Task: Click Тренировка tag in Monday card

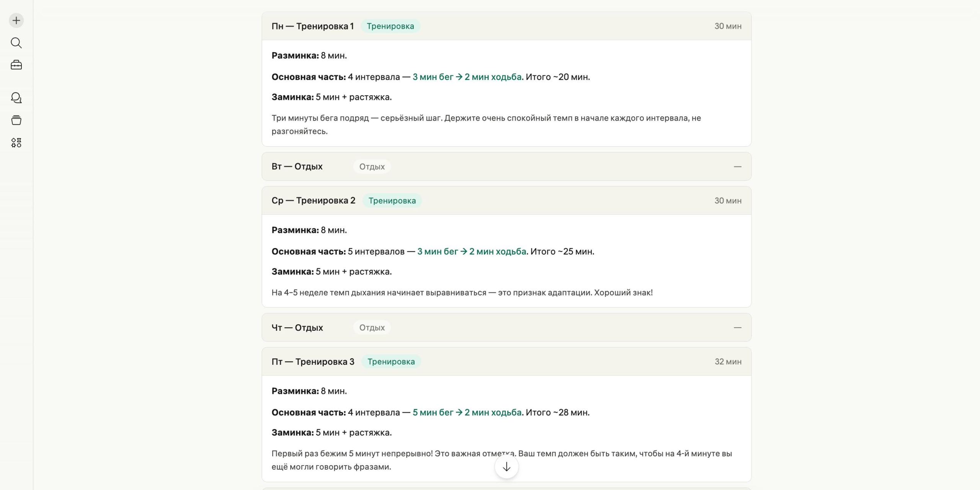Action: coord(390,26)
